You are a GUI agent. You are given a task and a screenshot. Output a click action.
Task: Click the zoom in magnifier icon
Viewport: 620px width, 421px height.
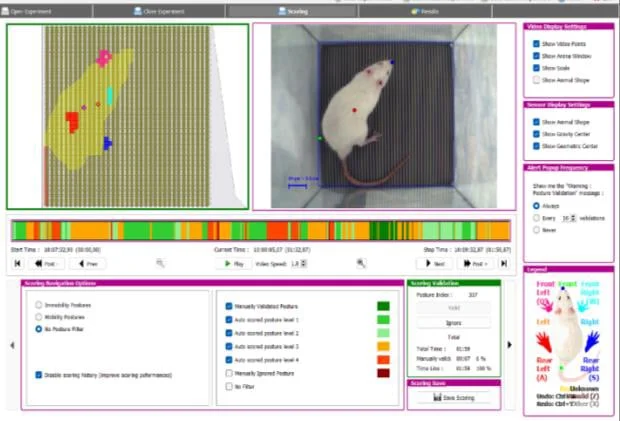(x=361, y=264)
